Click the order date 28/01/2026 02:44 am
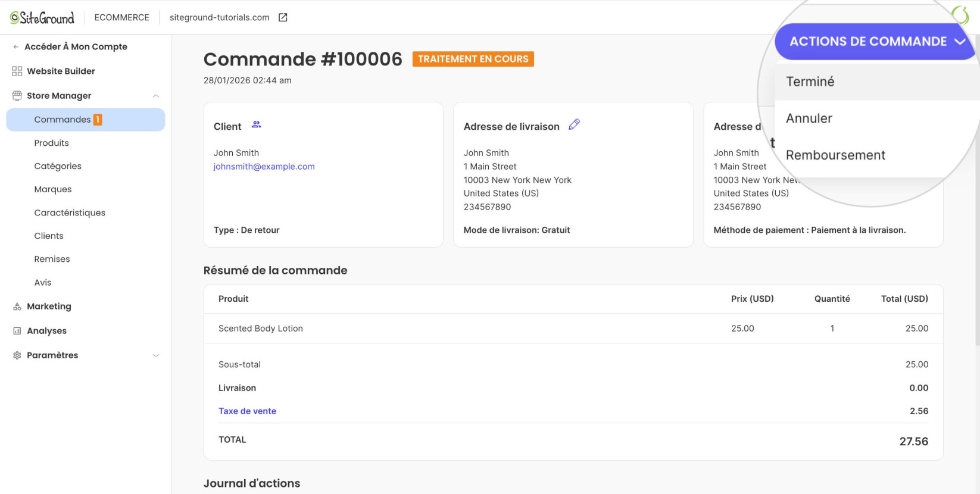This screenshot has width=980, height=494. pyautogui.click(x=248, y=80)
